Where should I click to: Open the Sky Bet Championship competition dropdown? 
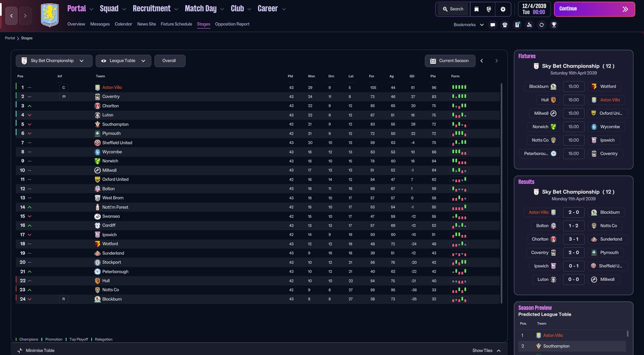pos(54,61)
